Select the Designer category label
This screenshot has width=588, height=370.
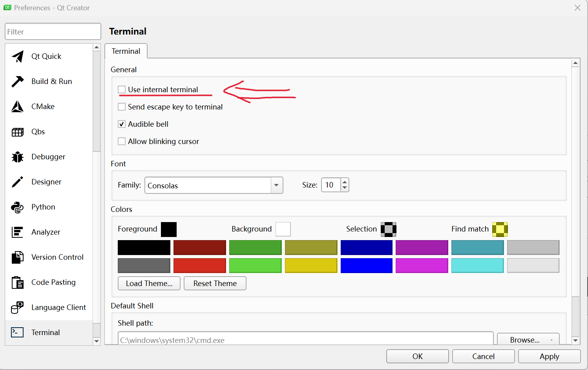[x=46, y=182]
